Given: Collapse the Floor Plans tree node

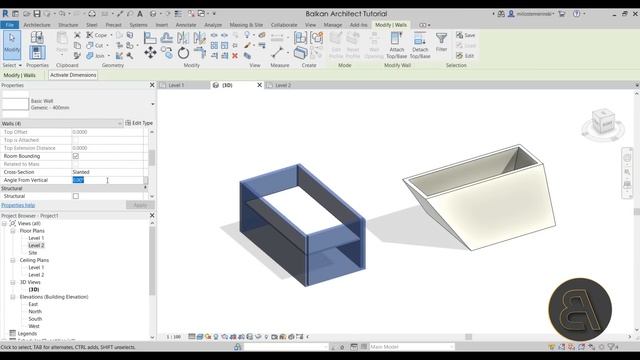Looking at the screenshot, I should (13, 231).
